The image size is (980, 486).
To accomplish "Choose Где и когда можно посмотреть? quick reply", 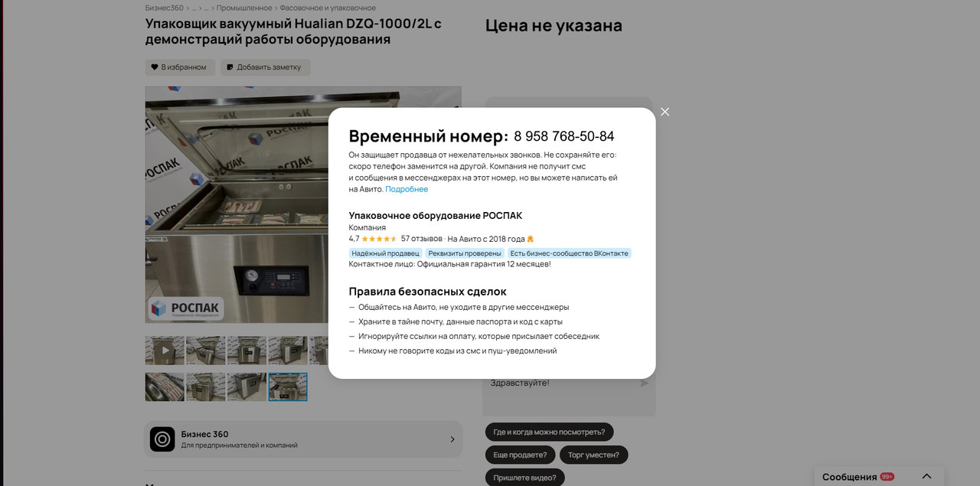I will click(x=549, y=432).
